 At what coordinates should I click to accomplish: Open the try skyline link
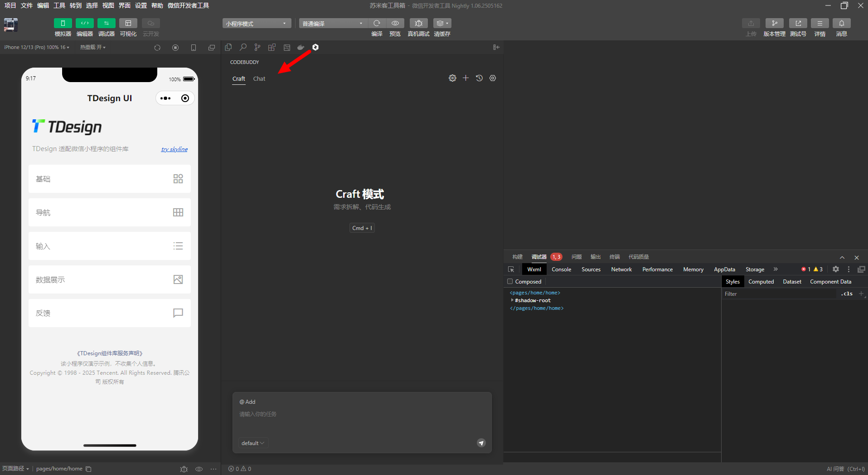click(x=174, y=149)
